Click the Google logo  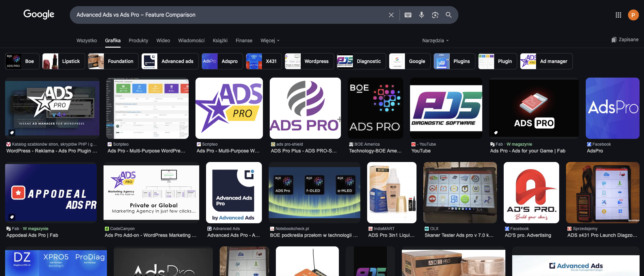tap(39, 14)
